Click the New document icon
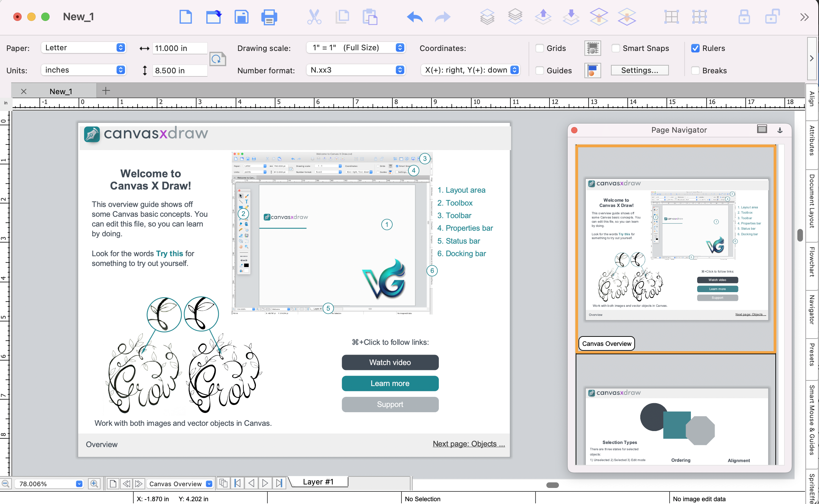 click(x=185, y=17)
